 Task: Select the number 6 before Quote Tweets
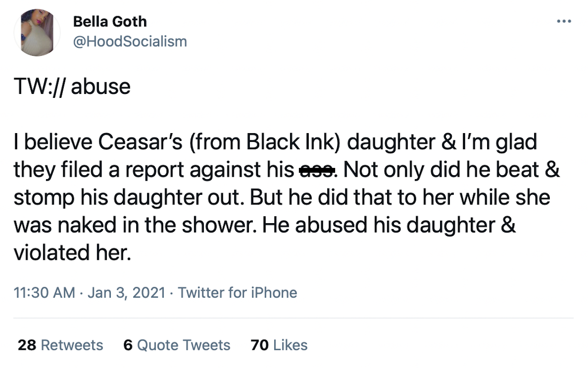(128, 345)
